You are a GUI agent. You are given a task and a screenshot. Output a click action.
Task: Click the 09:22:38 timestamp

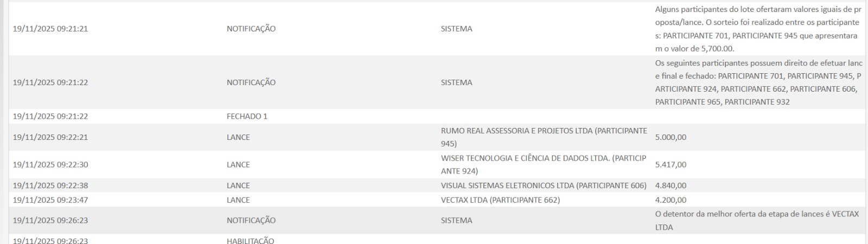50,185
